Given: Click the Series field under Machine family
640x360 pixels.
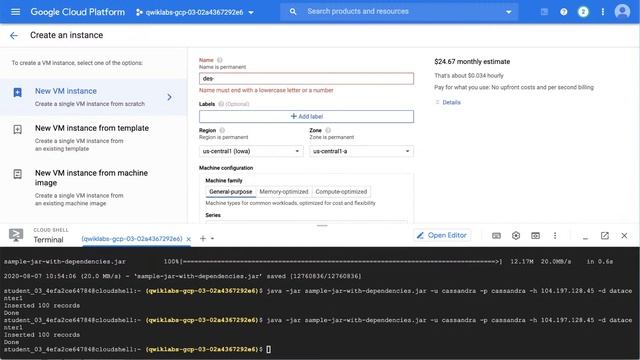Looking at the screenshot, I should click(x=306, y=222).
